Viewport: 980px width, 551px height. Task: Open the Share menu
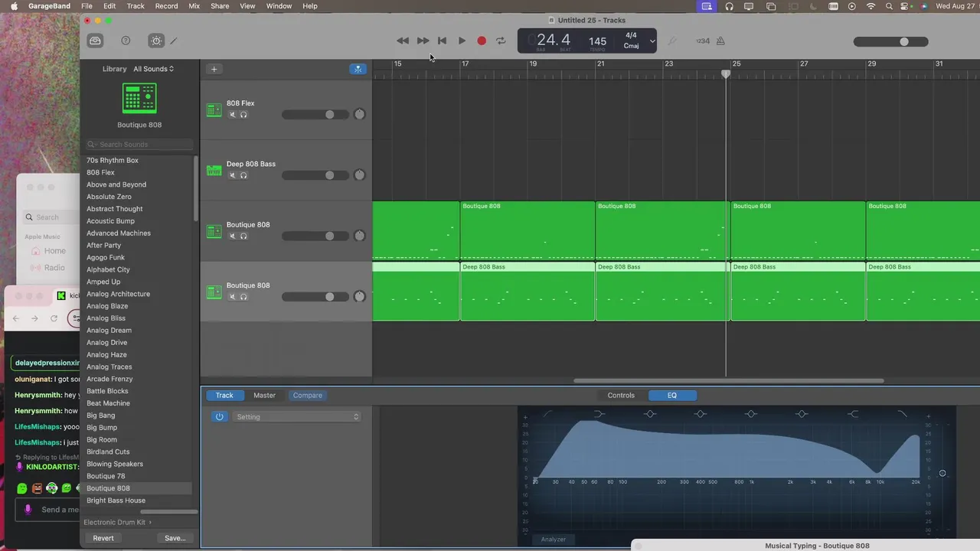click(220, 6)
